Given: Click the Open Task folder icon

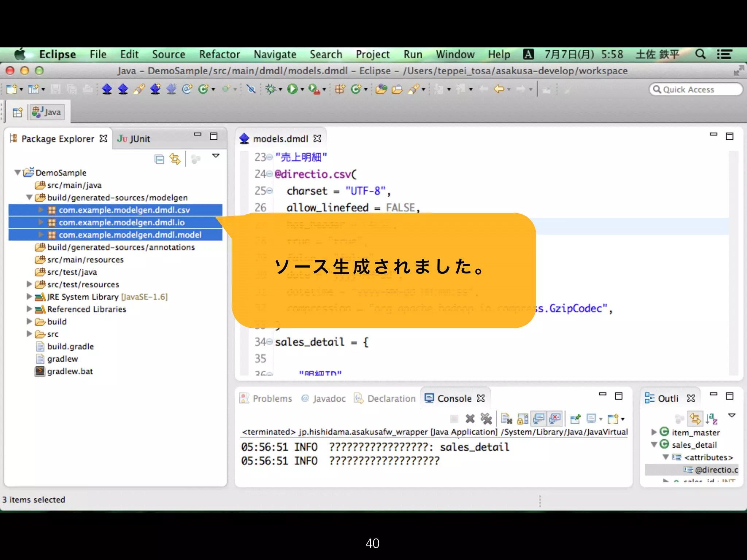Looking at the screenshot, I should click(397, 89).
